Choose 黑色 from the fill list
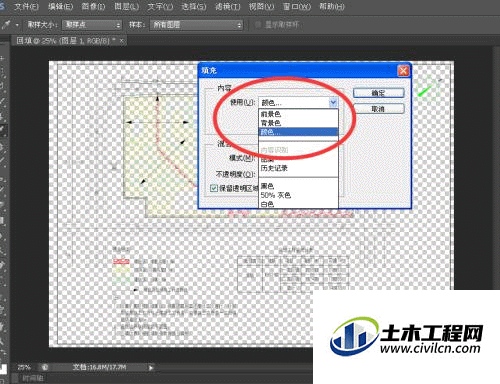 [x=299, y=186]
